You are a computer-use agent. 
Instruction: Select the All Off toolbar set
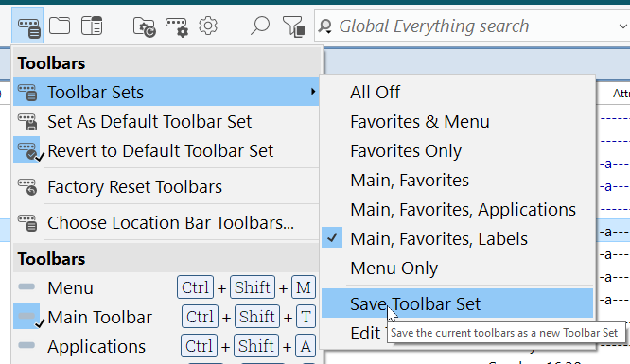[457, 92]
